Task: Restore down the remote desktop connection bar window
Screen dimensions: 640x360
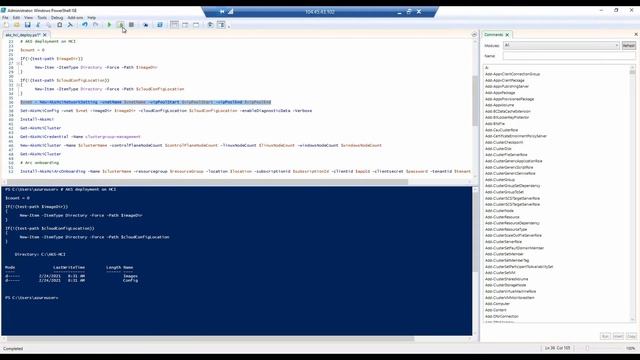Action: (x=409, y=12)
